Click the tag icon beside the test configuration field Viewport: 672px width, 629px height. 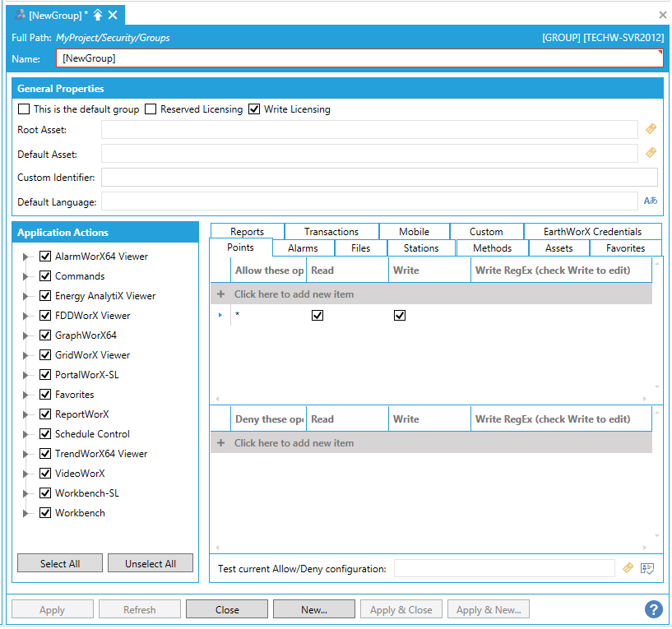[628, 568]
